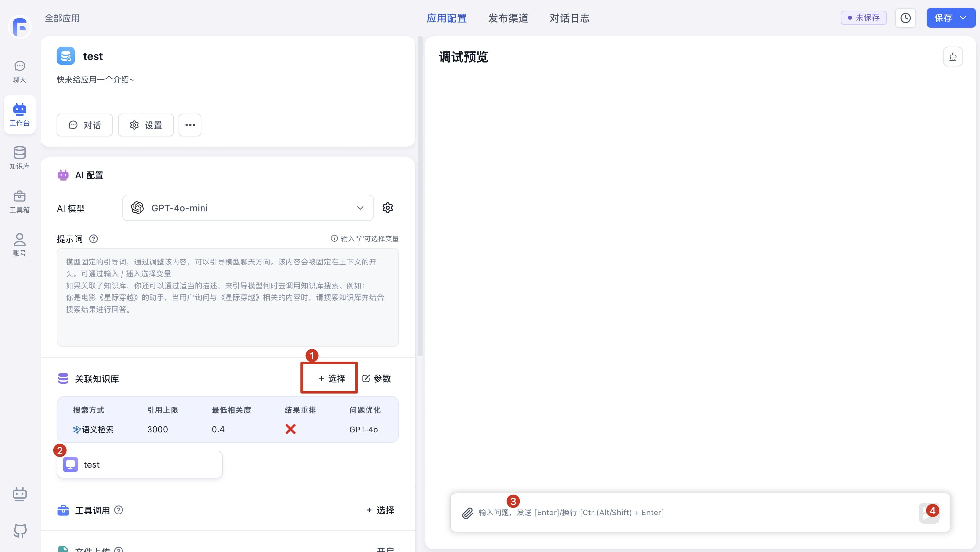Click the version history clock icon
The width and height of the screenshot is (980, 552).
(x=905, y=18)
